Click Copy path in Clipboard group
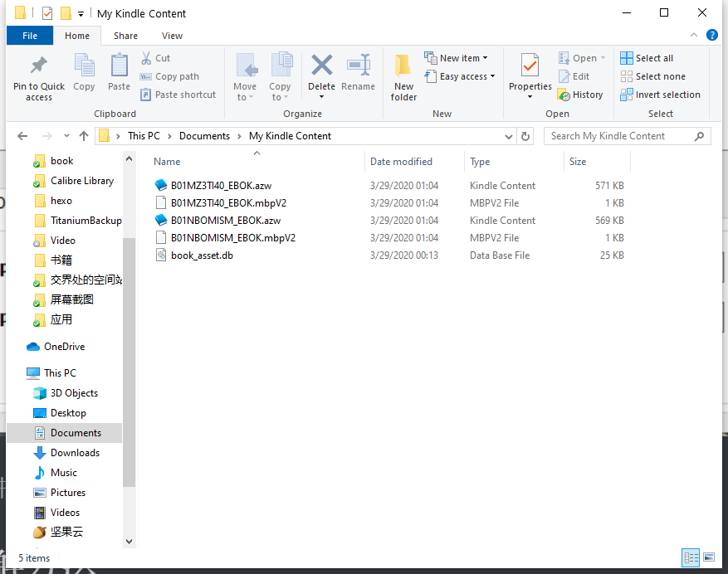The height and width of the screenshot is (574, 728). [x=169, y=76]
